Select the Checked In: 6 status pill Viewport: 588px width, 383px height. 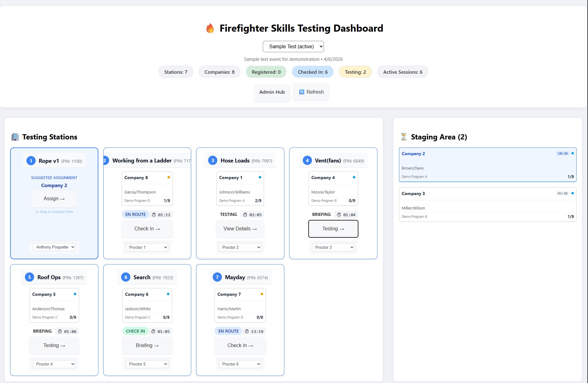[312, 72]
